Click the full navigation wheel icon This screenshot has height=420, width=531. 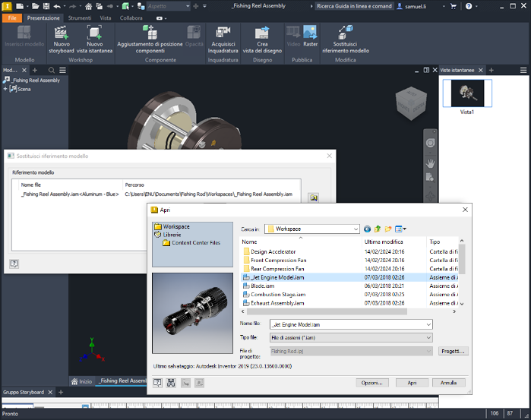(x=430, y=144)
